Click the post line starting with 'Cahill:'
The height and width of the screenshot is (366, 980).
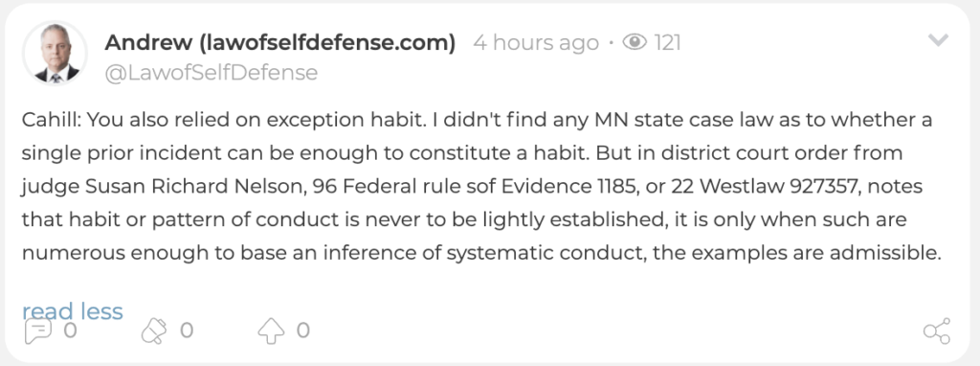coord(477,120)
